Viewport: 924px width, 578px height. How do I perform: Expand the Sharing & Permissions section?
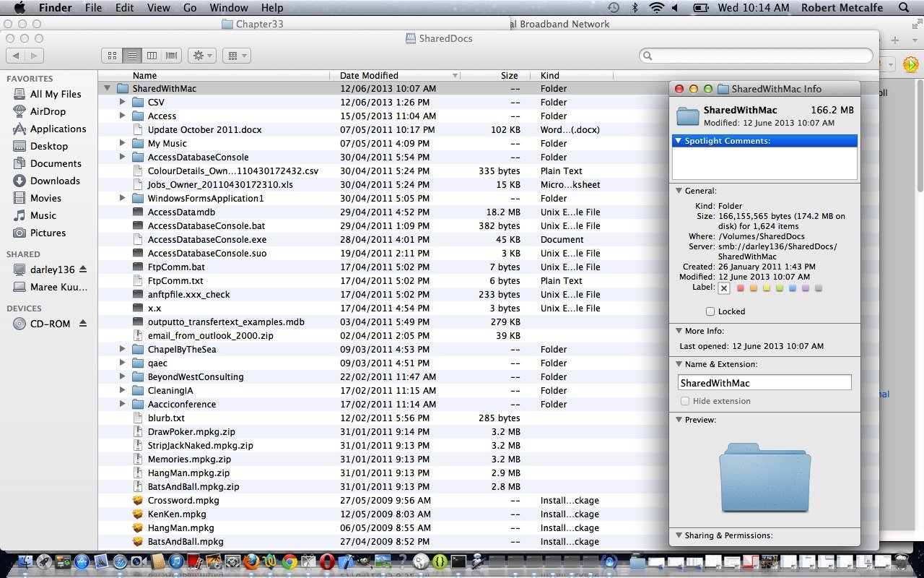tap(679, 535)
